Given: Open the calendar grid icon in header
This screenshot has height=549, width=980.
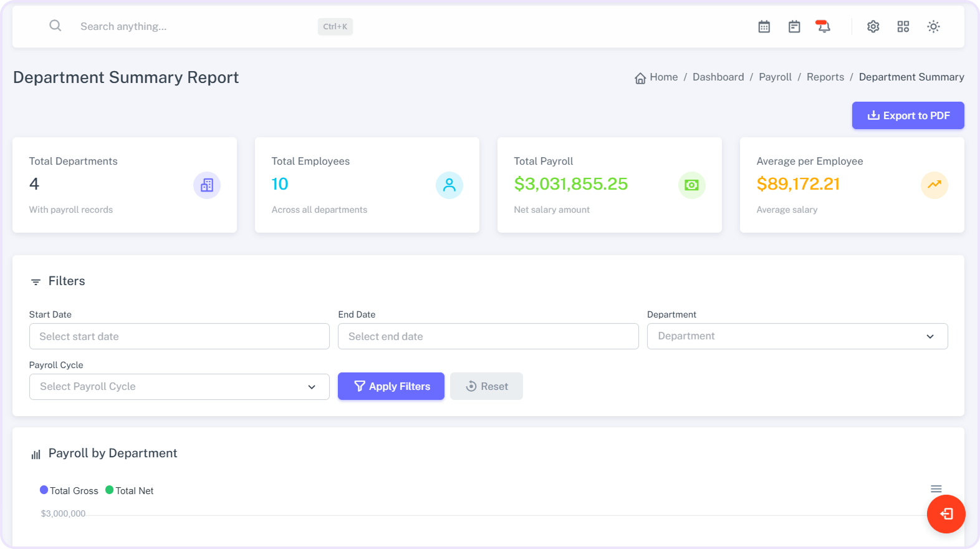Looking at the screenshot, I should coord(764,27).
